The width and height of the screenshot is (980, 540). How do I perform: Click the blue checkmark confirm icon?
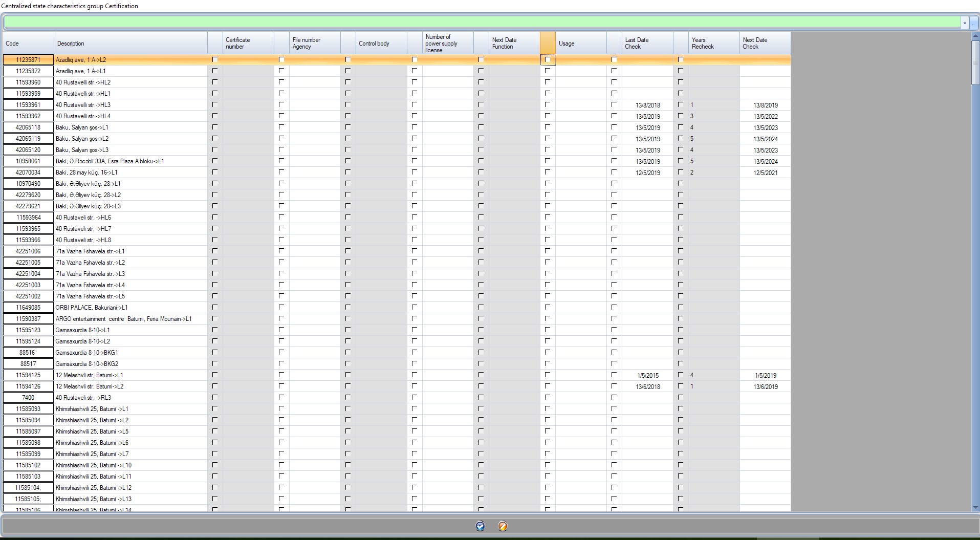tap(480, 526)
